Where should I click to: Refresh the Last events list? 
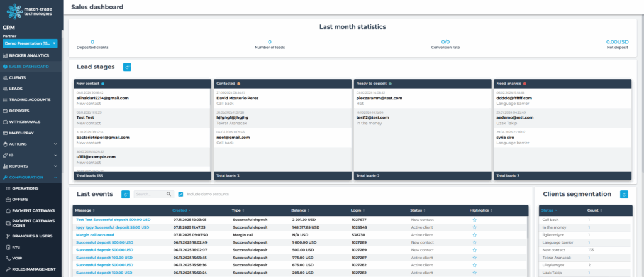(x=125, y=195)
